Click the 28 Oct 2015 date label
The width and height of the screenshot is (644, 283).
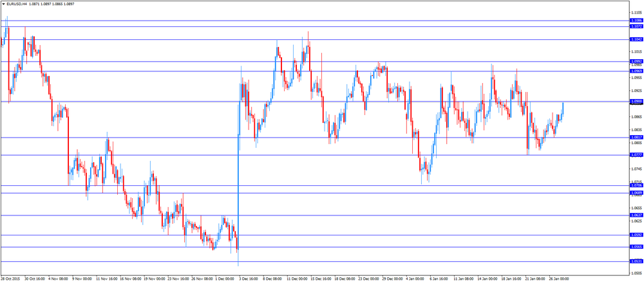click(10, 278)
